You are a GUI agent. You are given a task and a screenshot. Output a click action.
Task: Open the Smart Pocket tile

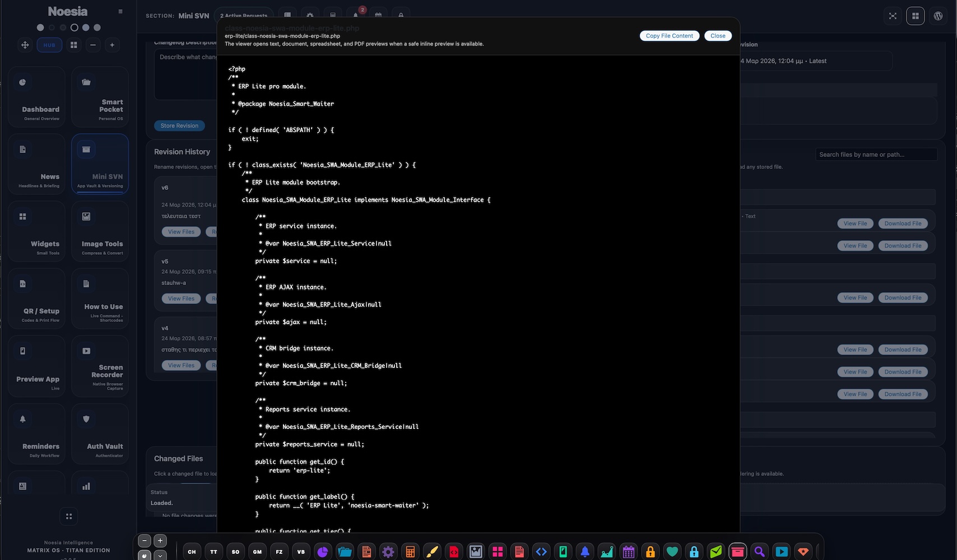pos(100,97)
